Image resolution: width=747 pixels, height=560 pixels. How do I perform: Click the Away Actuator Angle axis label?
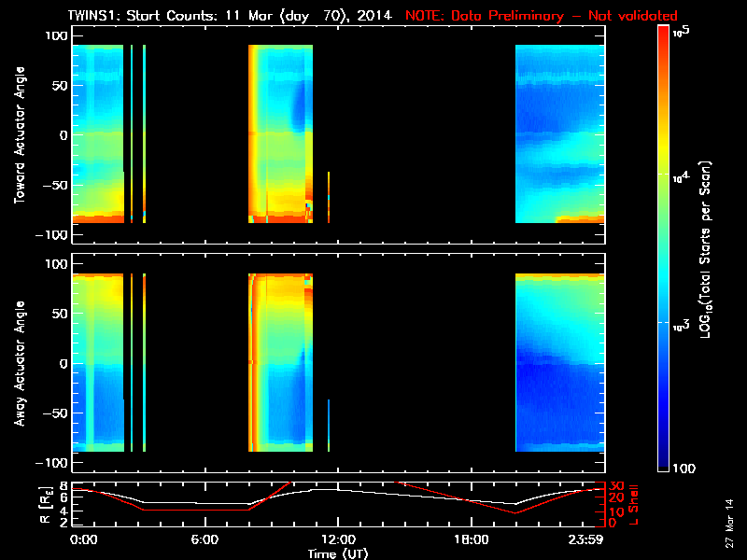pyautogui.click(x=19, y=364)
